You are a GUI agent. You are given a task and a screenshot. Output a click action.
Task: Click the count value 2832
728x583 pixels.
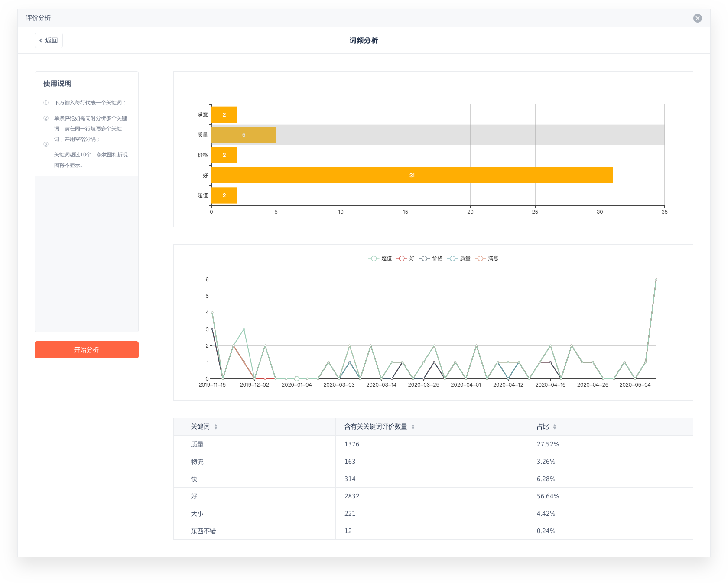pyautogui.click(x=352, y=496)
